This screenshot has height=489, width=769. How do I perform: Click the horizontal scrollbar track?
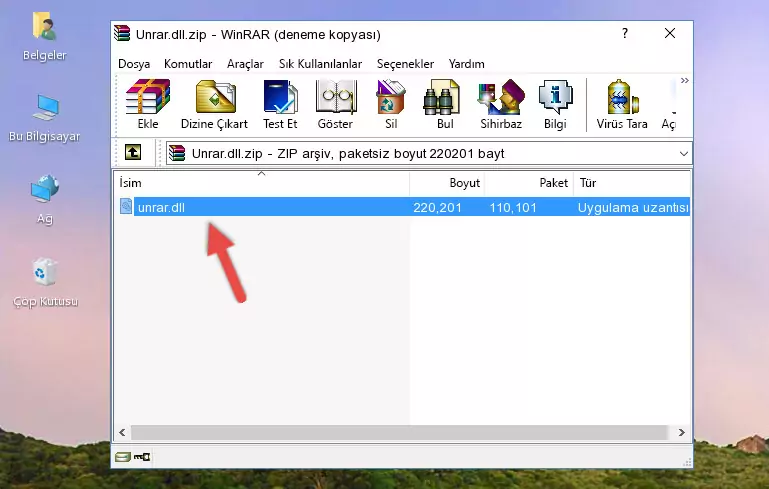tap(399, 432)
